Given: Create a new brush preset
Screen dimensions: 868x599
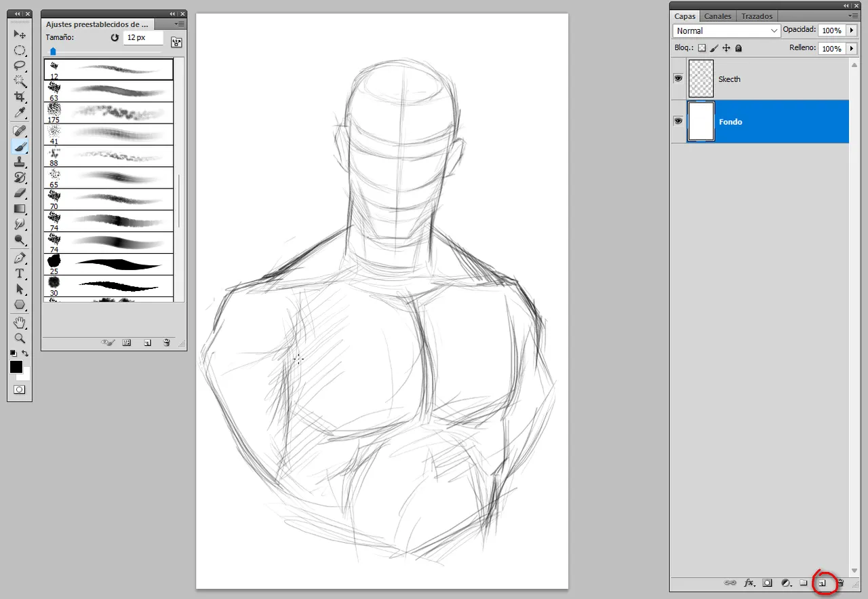Looking at the screenshot, I should coord(147,343).
